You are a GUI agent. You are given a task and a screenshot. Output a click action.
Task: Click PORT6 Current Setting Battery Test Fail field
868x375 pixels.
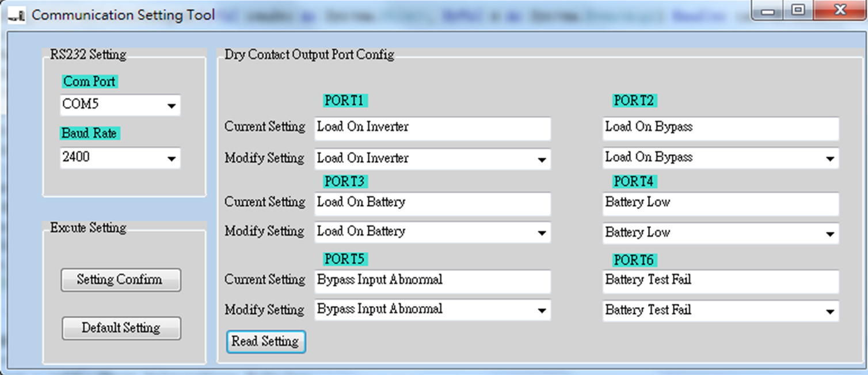[x=720, y=281]
